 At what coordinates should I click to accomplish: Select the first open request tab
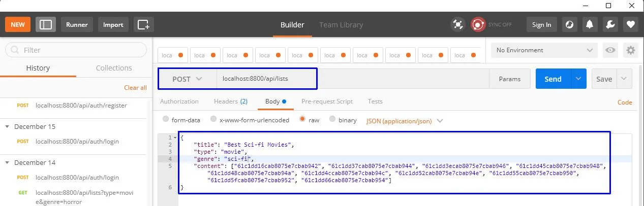[173, 55]
